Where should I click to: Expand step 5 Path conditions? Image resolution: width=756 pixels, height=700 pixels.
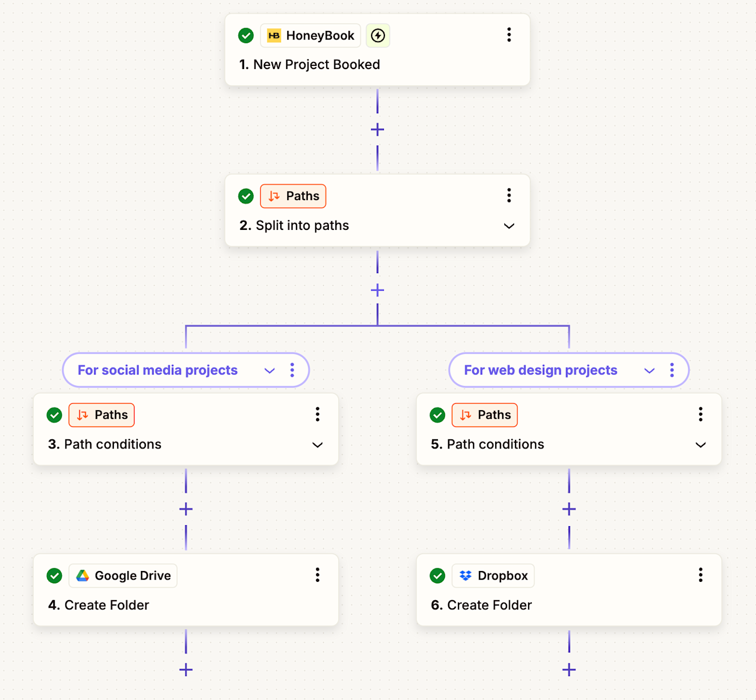(700, 445)
